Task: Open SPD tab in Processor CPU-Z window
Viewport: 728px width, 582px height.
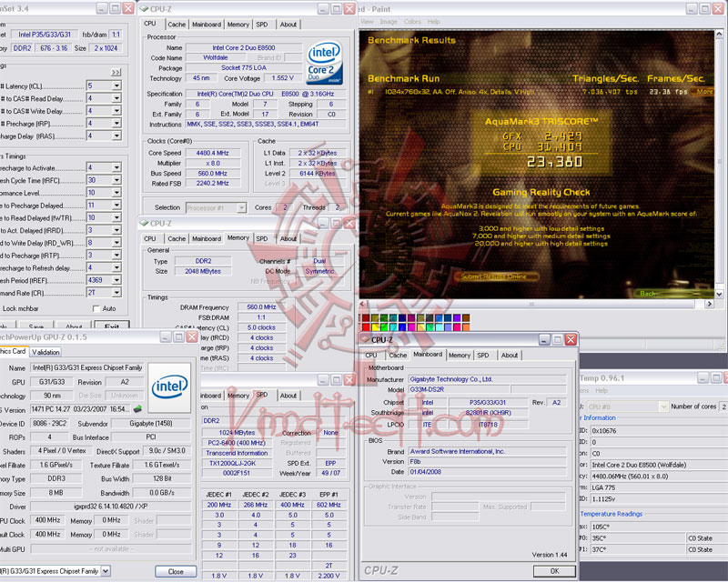Action: pyautogui.click(x=262, y=25)
